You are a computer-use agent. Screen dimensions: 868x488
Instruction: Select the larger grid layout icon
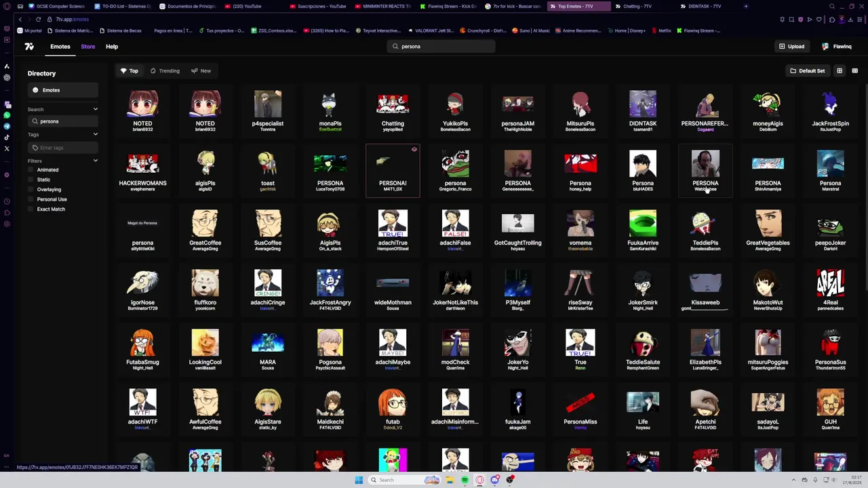click(840, 70)
